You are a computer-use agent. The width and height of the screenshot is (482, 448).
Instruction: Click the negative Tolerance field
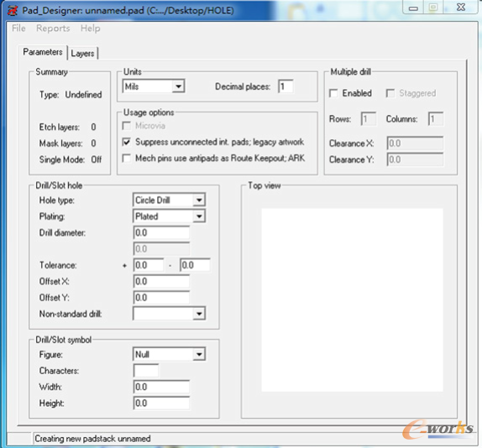click(195, 265)
